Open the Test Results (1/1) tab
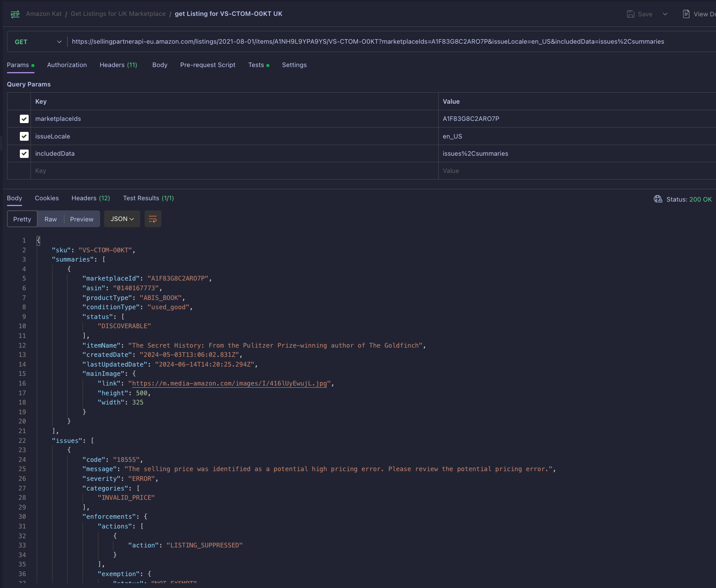This screenshot has height=588, width=716. (149, 198)
